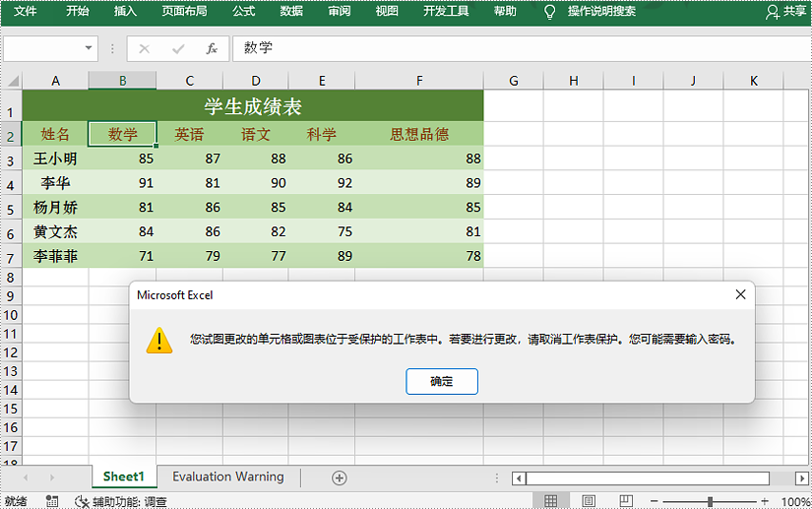Select the Evaluation Warning sheet tab

click(x=228, y=477)
